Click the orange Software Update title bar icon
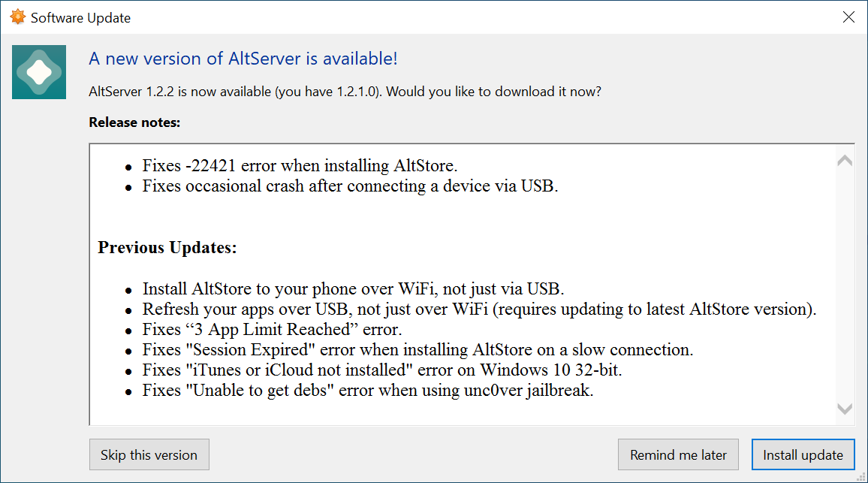 (x=18, y=17)
